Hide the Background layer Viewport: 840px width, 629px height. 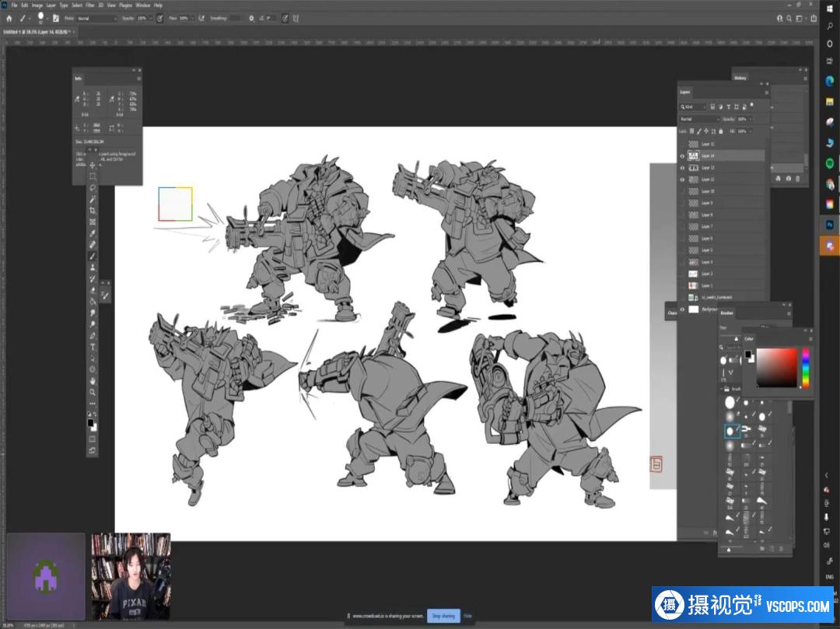tap(682, 309)
